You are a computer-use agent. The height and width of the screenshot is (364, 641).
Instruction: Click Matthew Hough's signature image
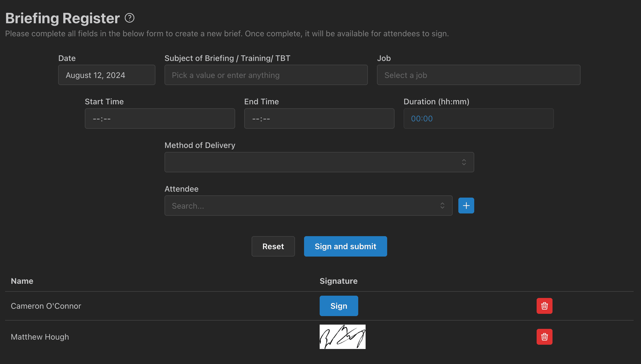tap(342, 337)
